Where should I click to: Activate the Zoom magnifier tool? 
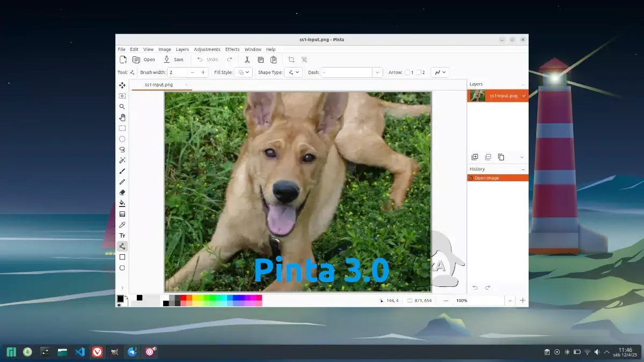pyautogui.click(x=122, y=107)
